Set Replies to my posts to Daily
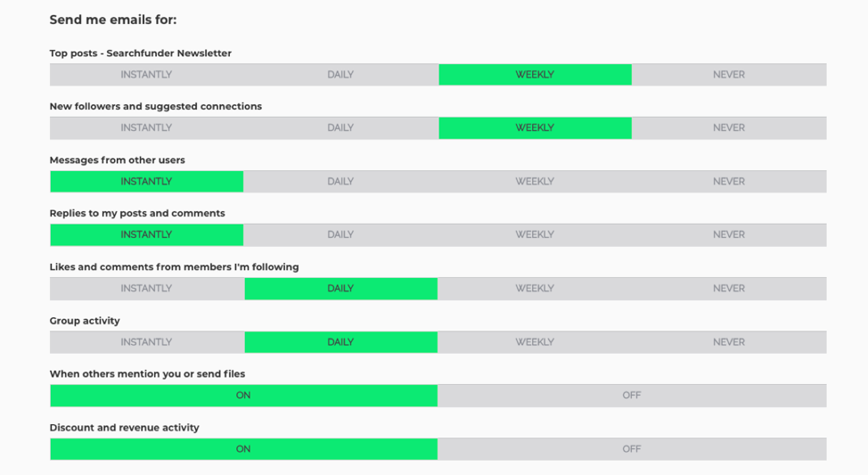The width and height of the screenshot is (868, 475). (x=340, y=235)
